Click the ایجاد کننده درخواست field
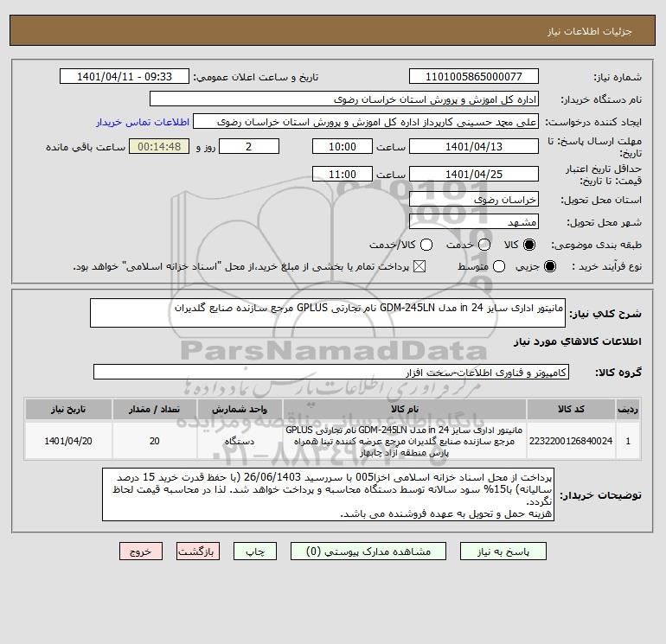Image resolution: width=666 pixels, height=644 pixels. click(x=366, y=122)
